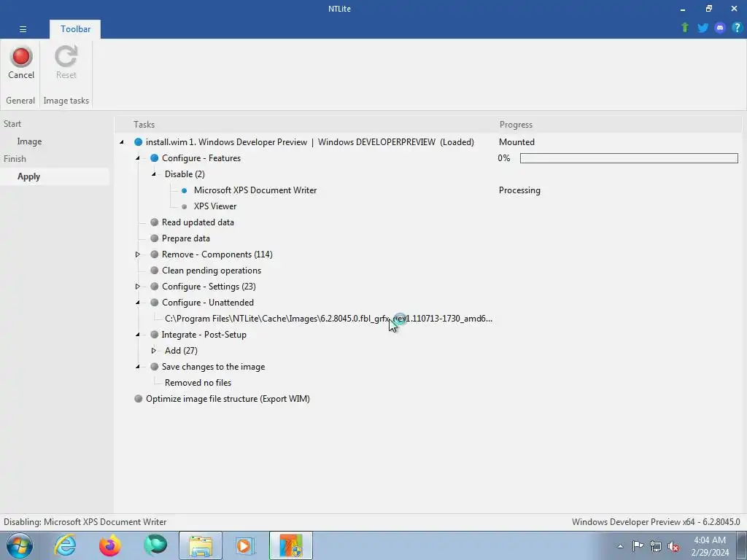Open File Explorer folder taskbar icon
Image resolution: width=747 pixels, height=560 pixels.
pos(201,545)
